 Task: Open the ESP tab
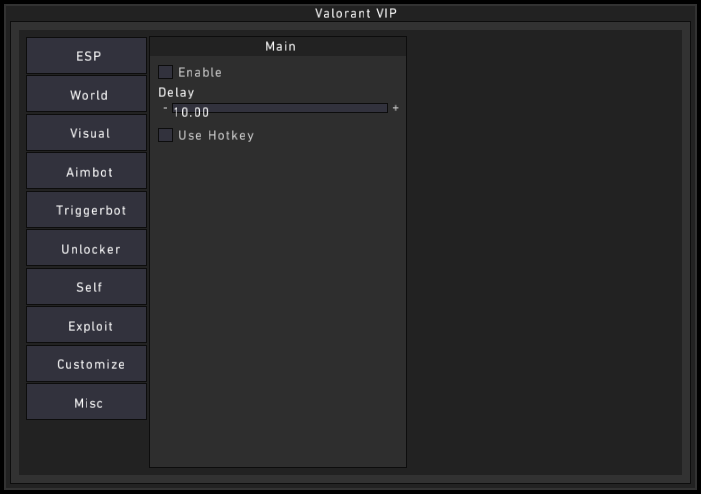pos(87,56)
